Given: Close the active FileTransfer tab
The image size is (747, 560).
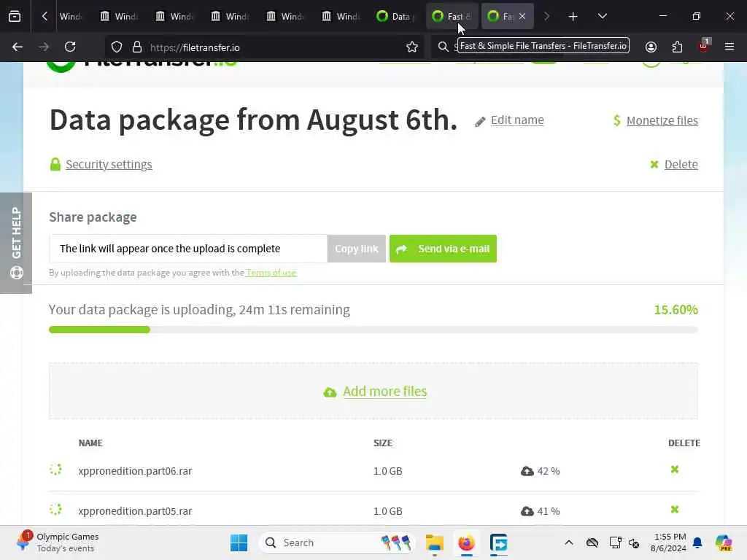Looking at the screenshot, I should 522,16.
